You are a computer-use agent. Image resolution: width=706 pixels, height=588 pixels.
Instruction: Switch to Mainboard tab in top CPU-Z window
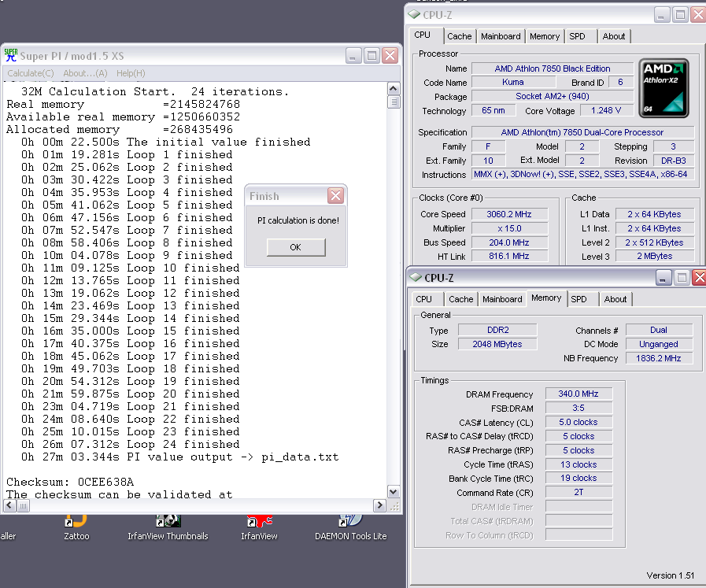[x=501, y=36]
